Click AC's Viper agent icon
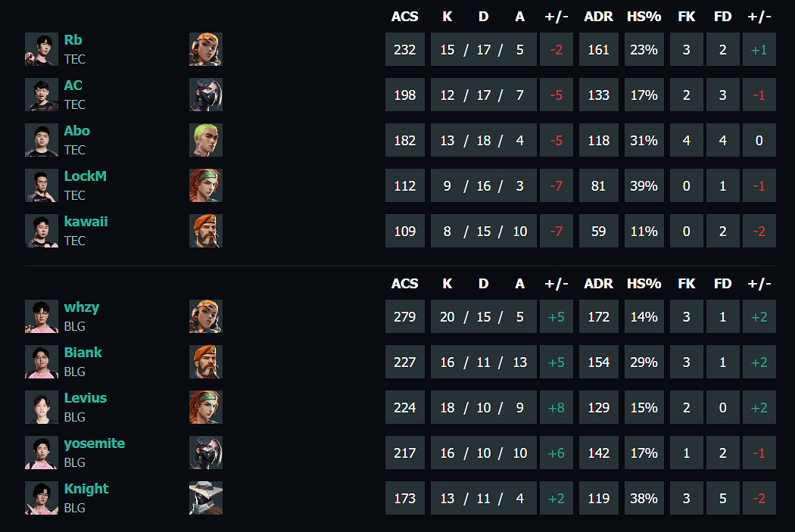795x532 pixels. pos(206,95)
